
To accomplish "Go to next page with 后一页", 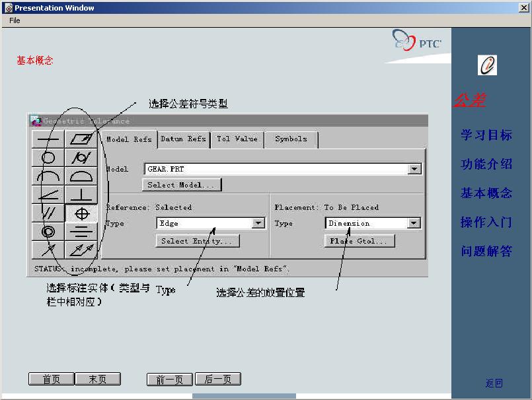I will click(x=217, y=380).
